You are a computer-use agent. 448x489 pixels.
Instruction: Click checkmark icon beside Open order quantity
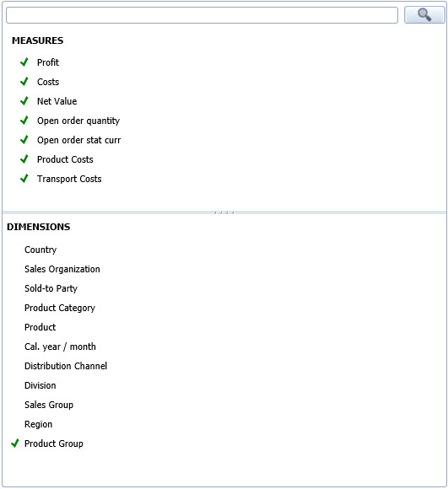(24, 120)
